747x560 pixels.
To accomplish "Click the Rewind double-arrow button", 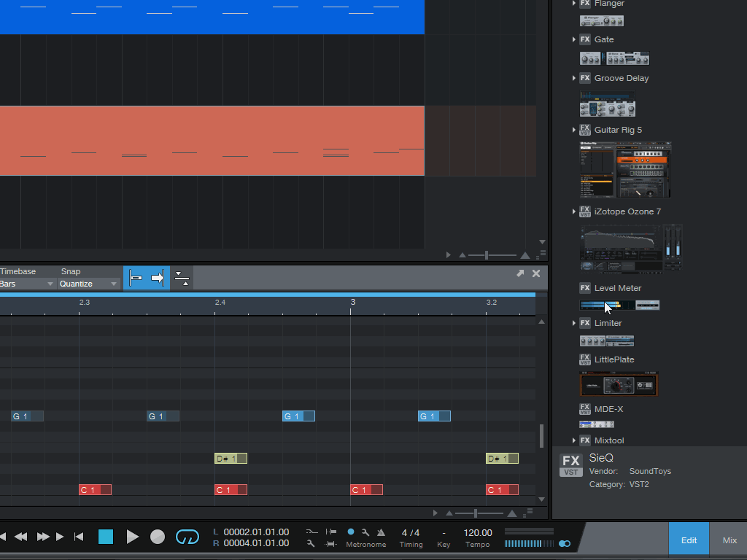I will [20, 537].
